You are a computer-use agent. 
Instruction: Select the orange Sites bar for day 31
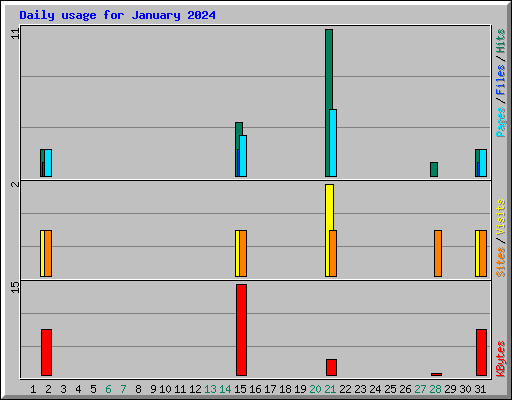(x=483, y=253)
